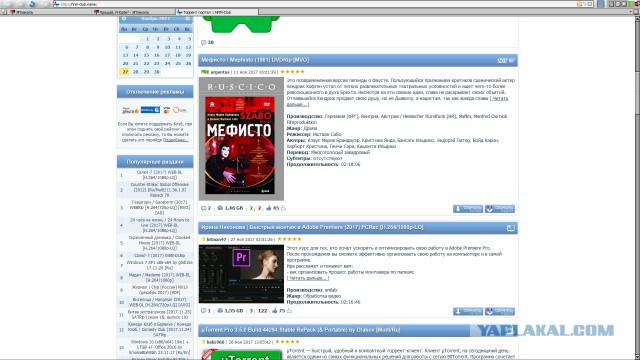This screenshot has width=640, height=360.
Task: Download the Premiere course torrent with arrow button
Action: pyautogui.click(x=468, y=311)
